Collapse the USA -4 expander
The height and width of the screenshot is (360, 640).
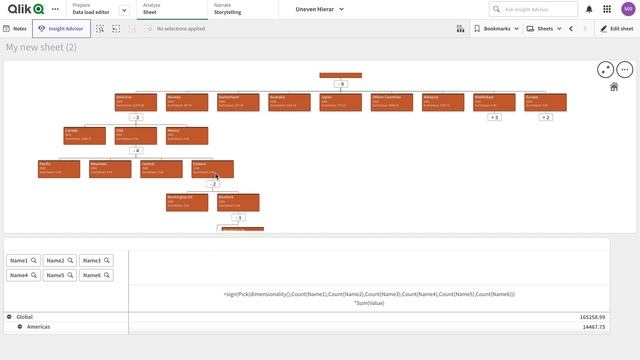tap(136, 151)
